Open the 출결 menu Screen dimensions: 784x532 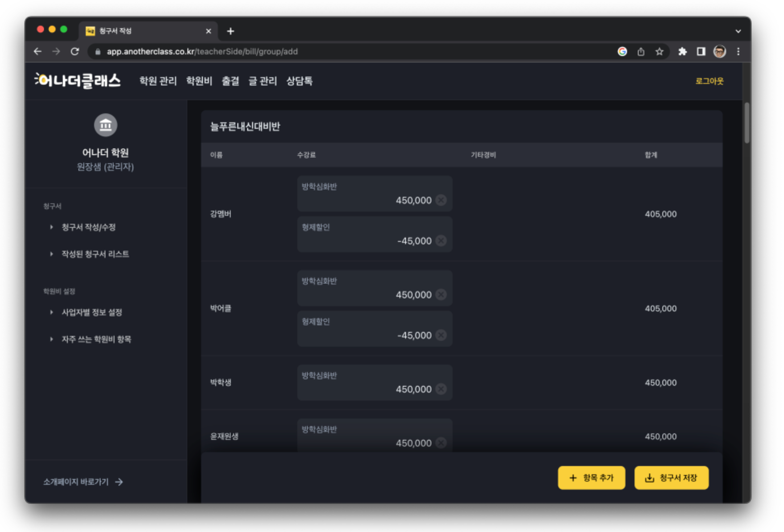[230, 81]
